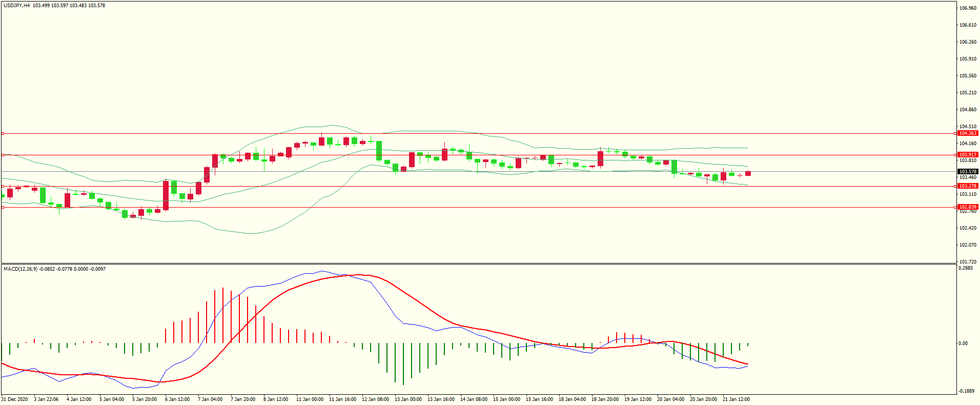Click the MACD scale value 0.2885

click(x=966, y=268)
